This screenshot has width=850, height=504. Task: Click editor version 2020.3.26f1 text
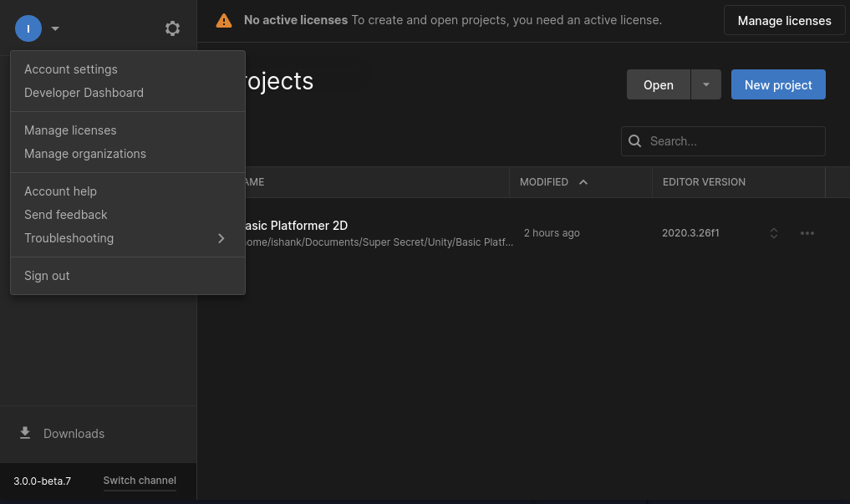[690, 233]
